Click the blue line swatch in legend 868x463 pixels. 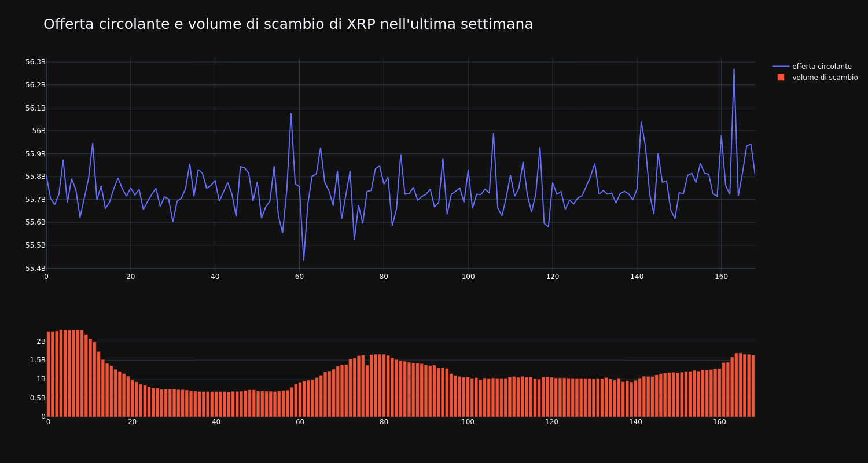(781, 67)
